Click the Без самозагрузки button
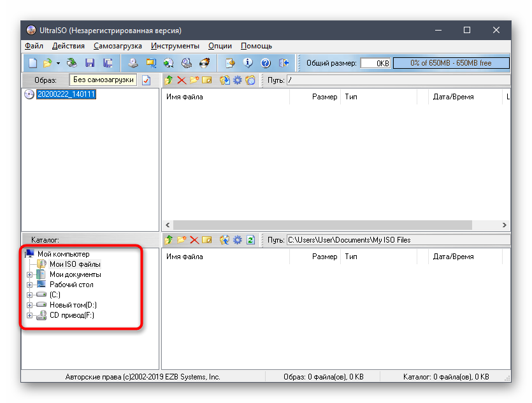Screen dimensions: 532x403 click(103, 80)
